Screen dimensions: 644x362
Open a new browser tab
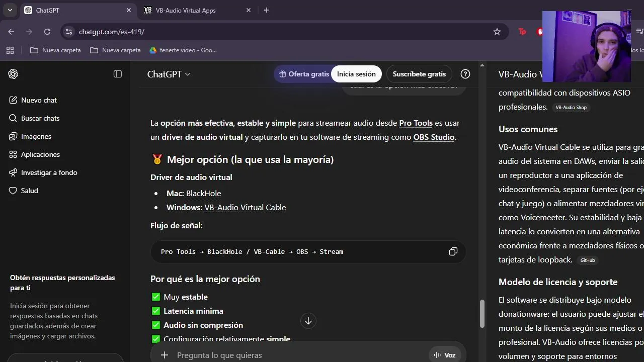267,10
